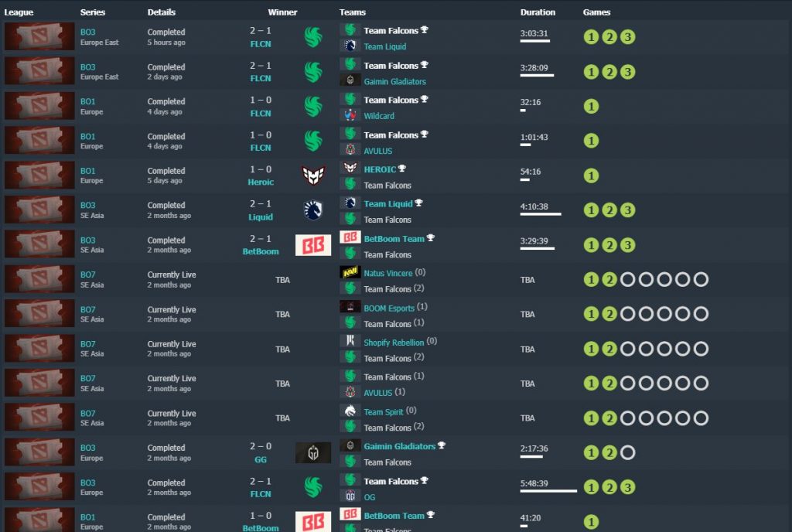Click the Shopify Rebellion team logo
The image size is (792, 532).
350,342
